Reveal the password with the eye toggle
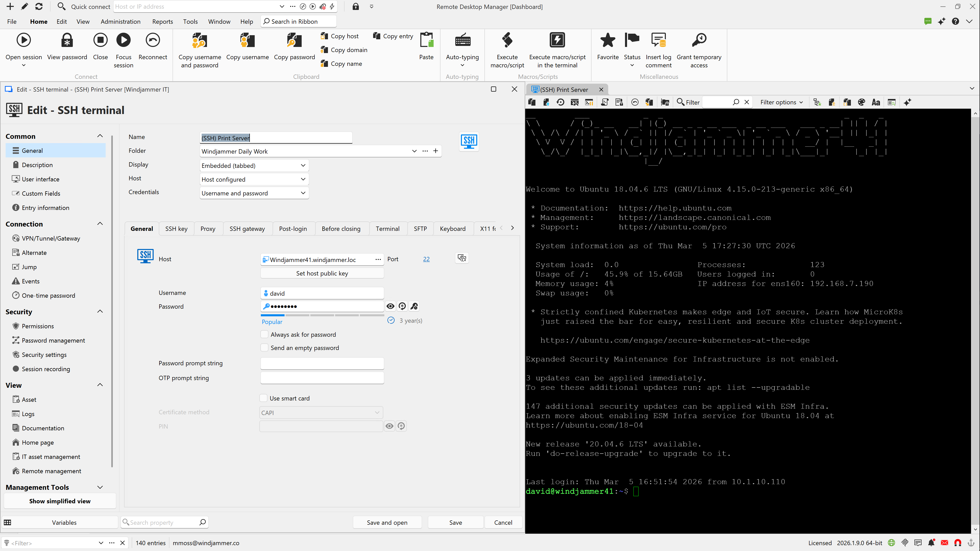 390,306
